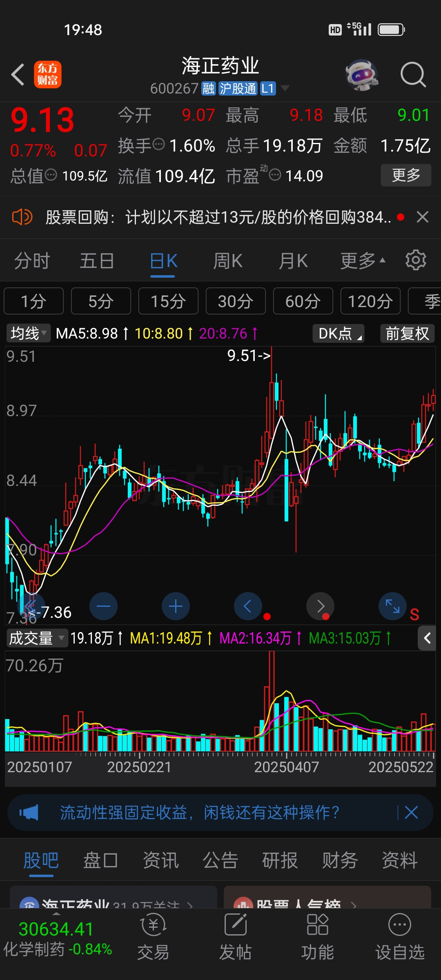Open 市盈 P/E info icon

click(x=275, y=175)
